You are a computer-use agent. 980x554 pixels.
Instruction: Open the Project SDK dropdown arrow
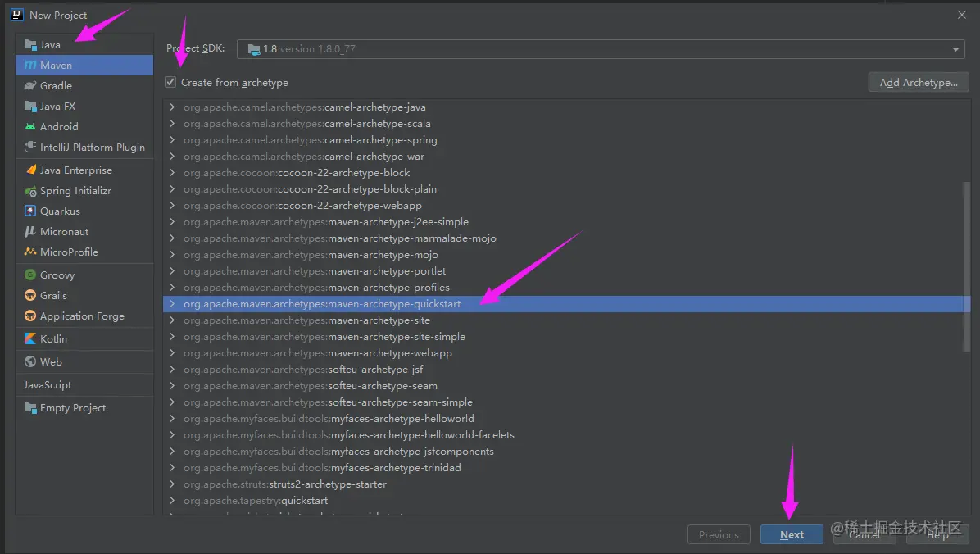pyautogui.click(x=955, y=49)
